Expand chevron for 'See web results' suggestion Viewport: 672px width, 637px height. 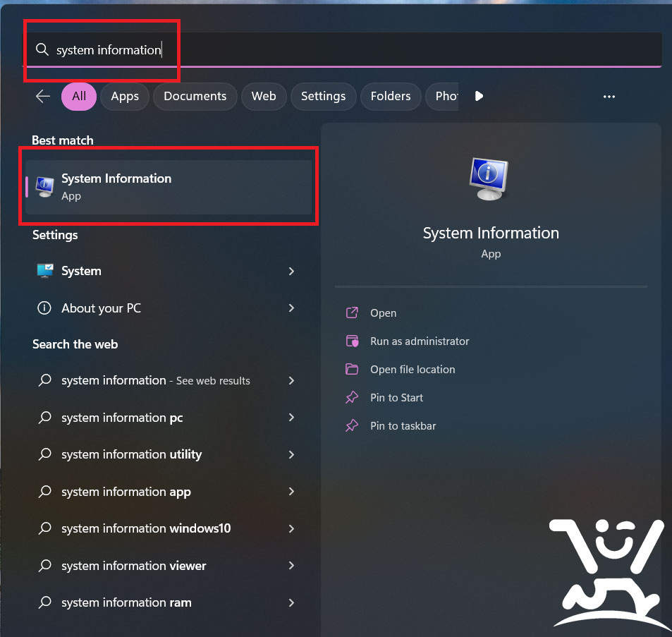pos(291,380)
